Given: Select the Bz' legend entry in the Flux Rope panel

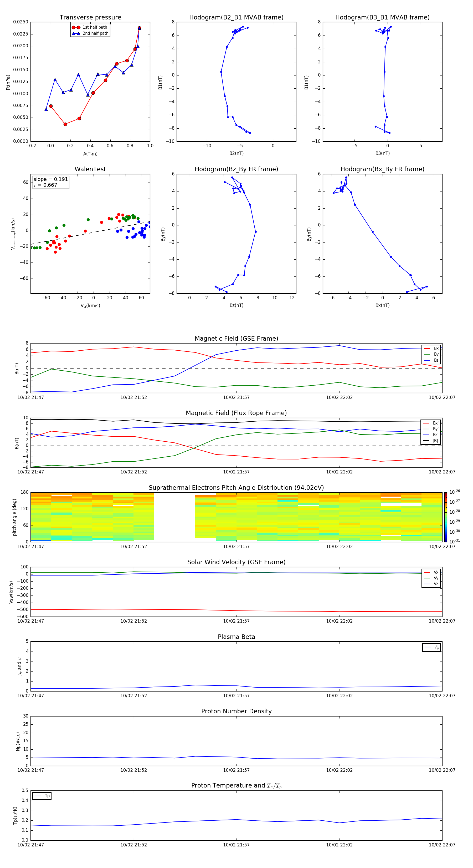Looking at the screenshot, I should 431,435.
